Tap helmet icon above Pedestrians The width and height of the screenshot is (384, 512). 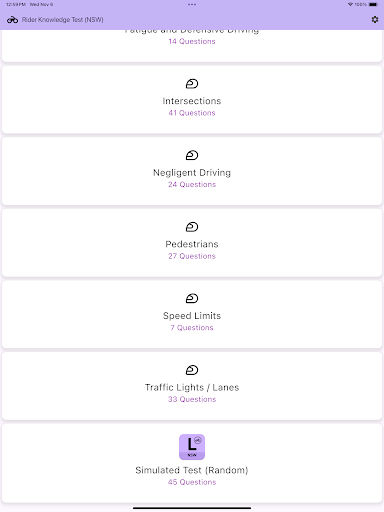click(192, 227)
